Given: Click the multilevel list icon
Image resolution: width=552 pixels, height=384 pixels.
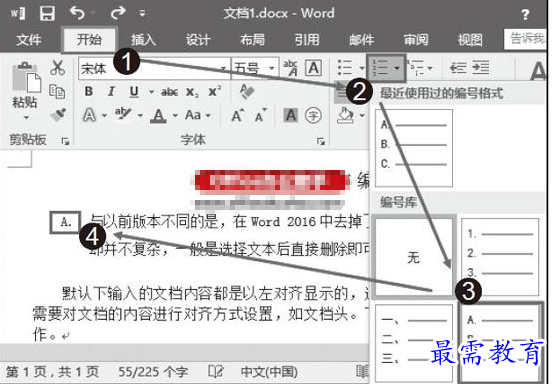Looking at the screenshot, I should coord(416,68).
